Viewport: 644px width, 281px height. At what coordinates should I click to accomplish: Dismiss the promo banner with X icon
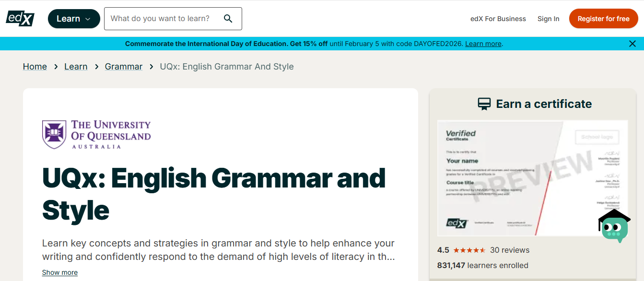pyautogui.click(x=632, y=44)
